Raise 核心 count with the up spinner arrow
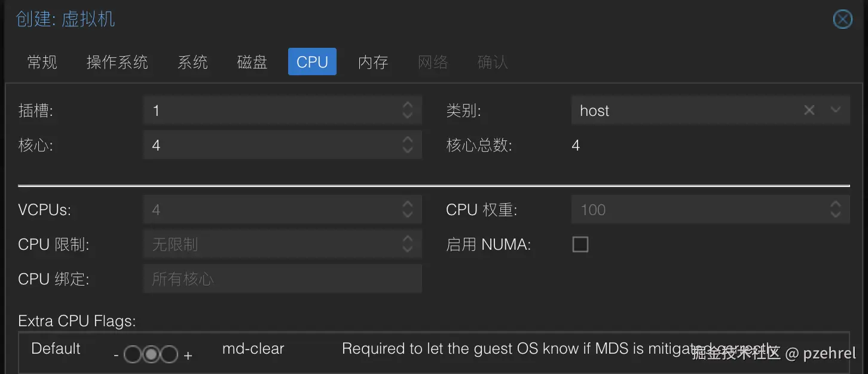Screen dimensions: 868x374 [407, 141]
